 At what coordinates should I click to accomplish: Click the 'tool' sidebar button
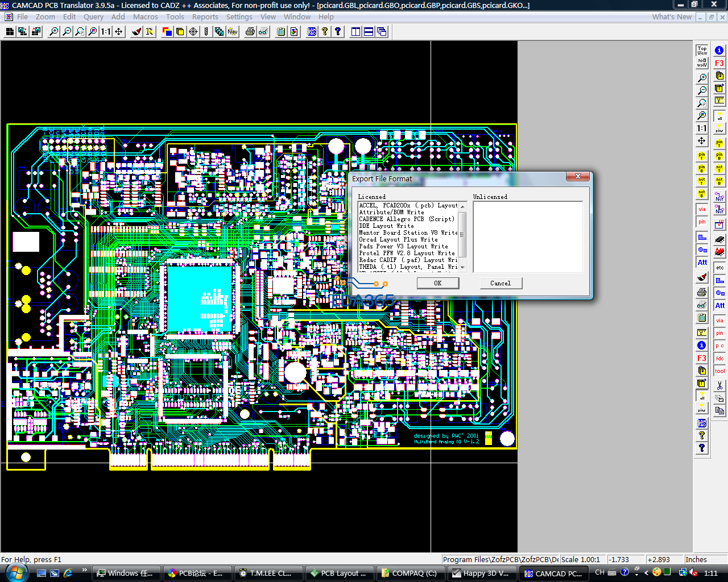719,371
